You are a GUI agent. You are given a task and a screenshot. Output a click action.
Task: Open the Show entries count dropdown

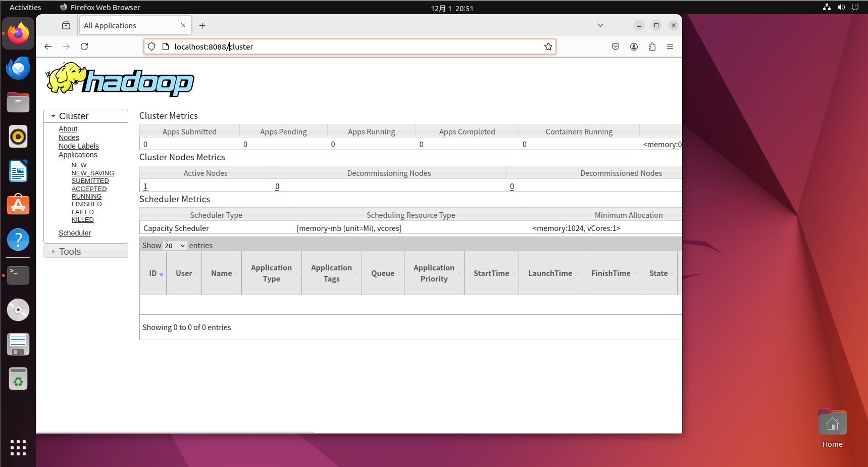point(174,246)
